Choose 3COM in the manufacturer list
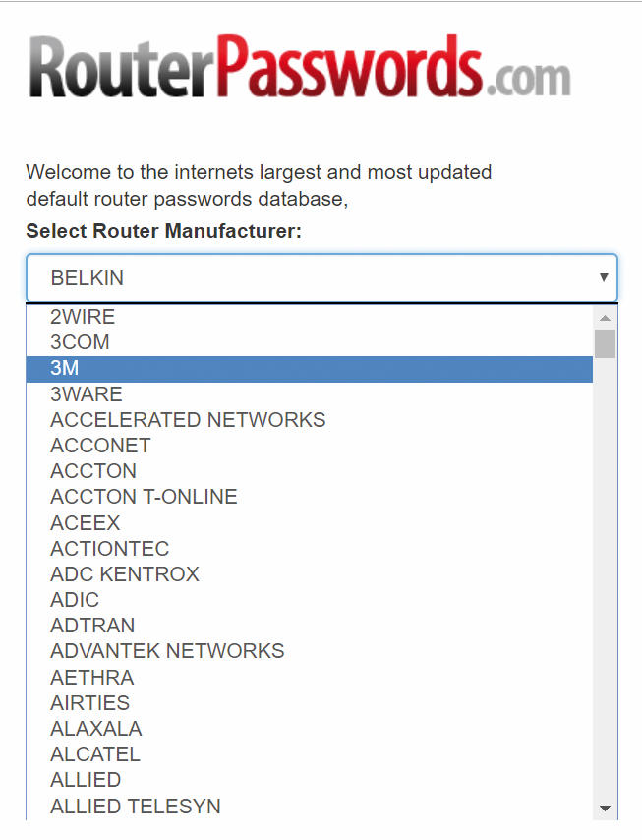This screenshot has height=840, width=642. [310, 342]
